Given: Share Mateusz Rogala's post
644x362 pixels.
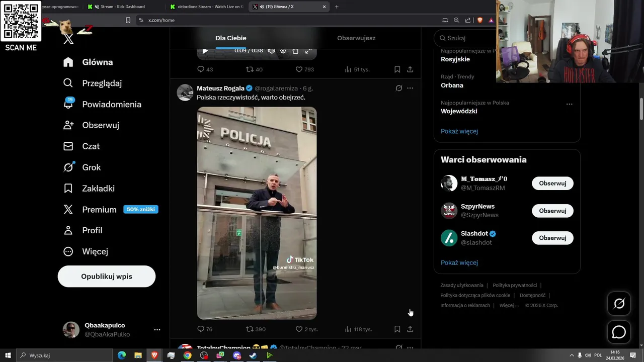Looking at the screenshot, I should pos(410,329).
